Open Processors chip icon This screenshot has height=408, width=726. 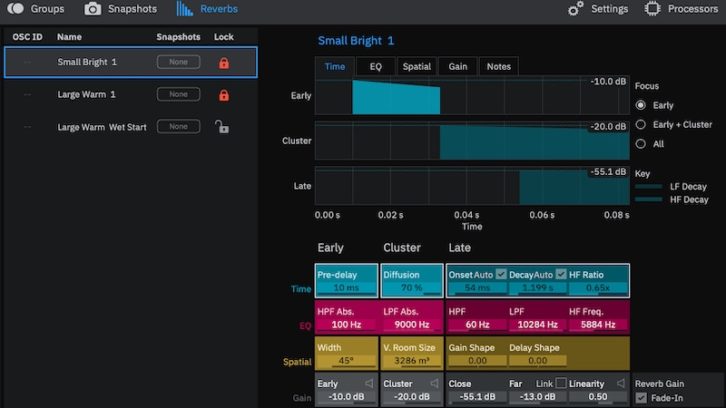pos(652,9)
